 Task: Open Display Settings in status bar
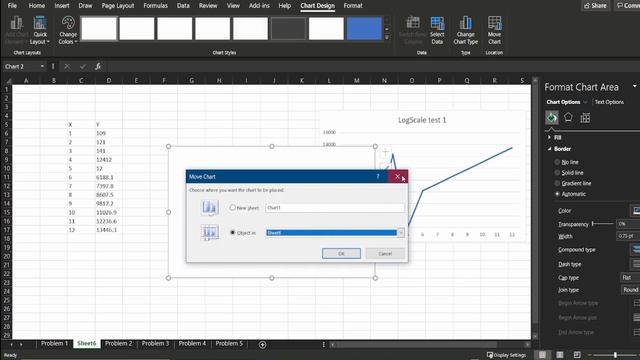pyautogui.click(x=506, y=355)
